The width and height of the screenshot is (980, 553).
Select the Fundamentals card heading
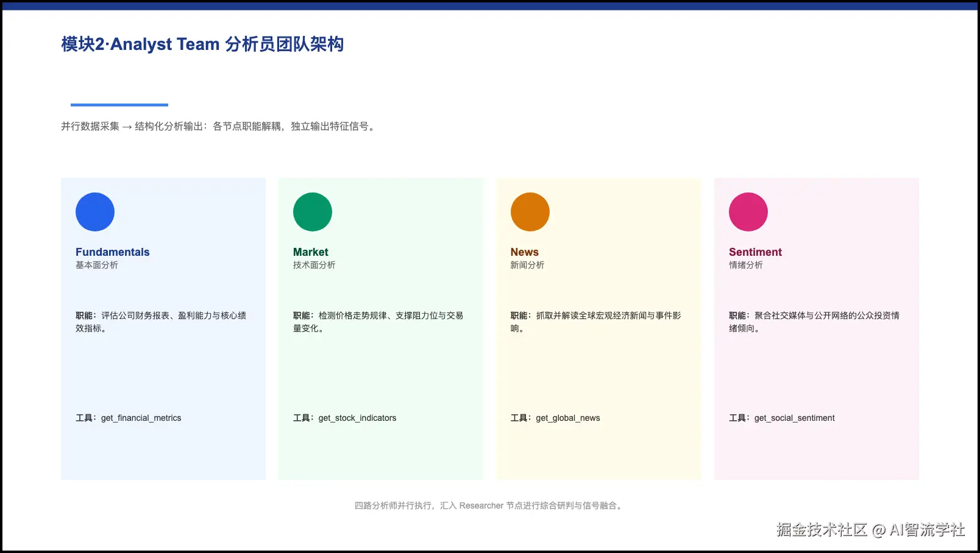[x=113, y=252]
